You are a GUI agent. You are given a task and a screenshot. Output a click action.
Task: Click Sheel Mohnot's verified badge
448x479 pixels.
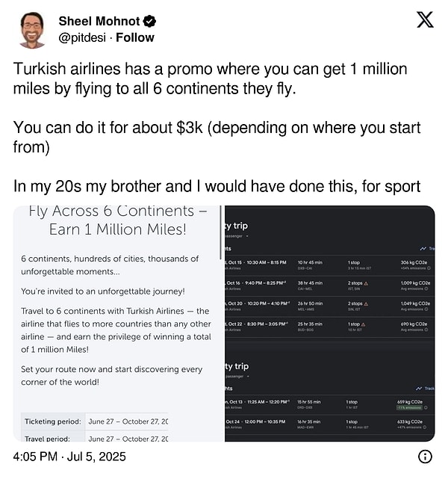coord(150,21)
